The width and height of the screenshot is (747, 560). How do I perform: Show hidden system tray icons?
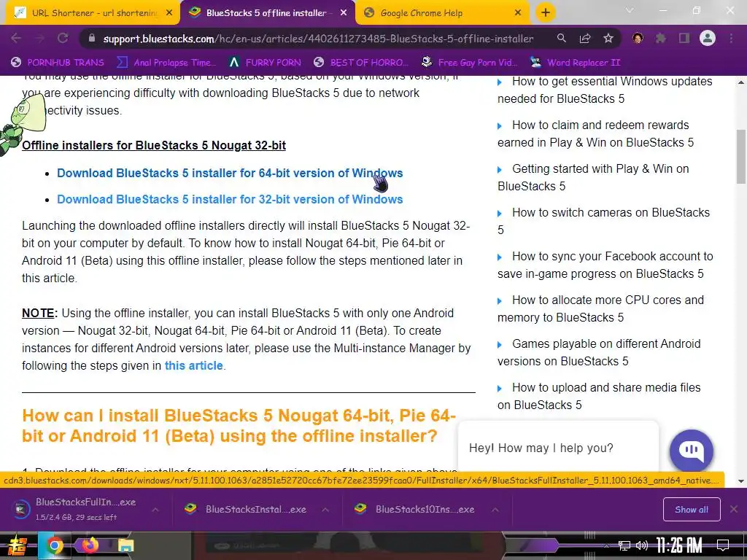coord(606,545)
